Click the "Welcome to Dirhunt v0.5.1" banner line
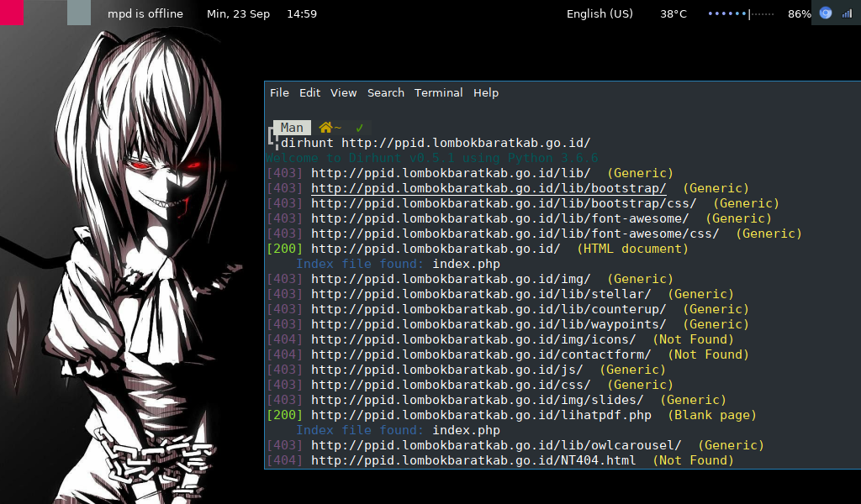The height and width of the screenshot is (504, 861). point(431,159)
